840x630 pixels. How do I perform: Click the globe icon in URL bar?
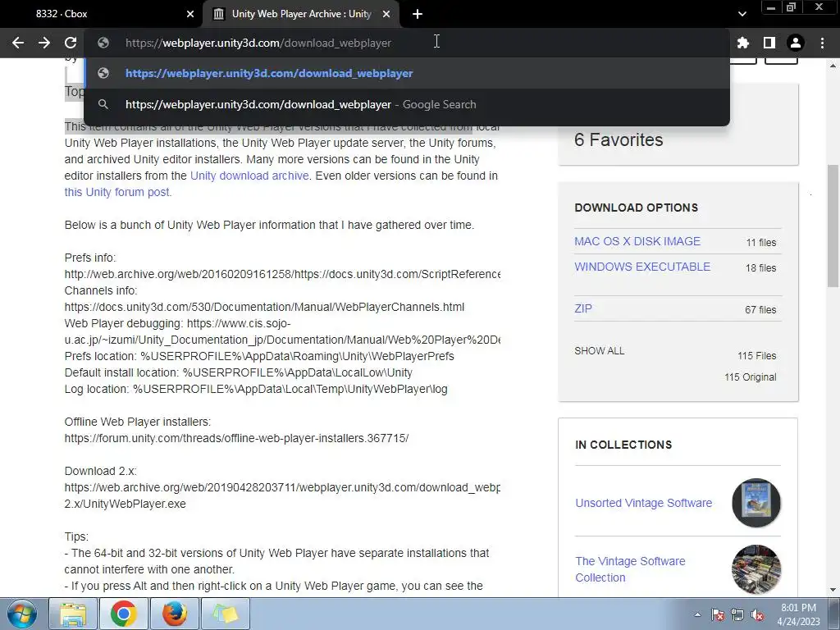pos(103,43)
